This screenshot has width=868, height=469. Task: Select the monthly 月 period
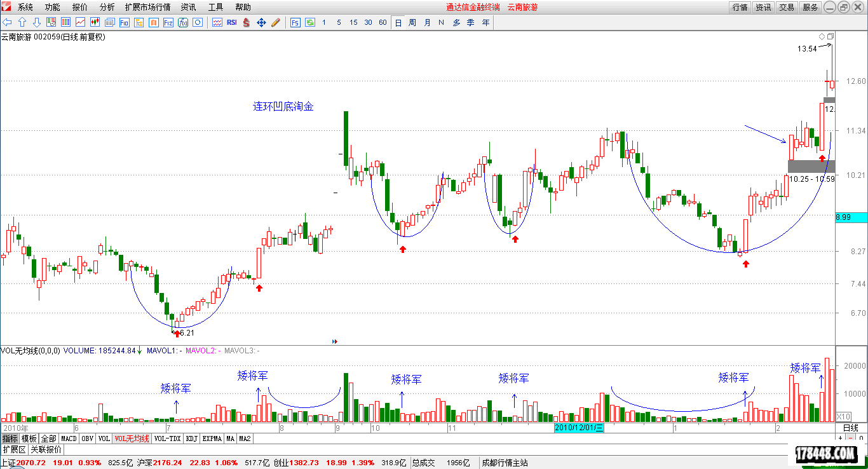(x=427, y=22)
